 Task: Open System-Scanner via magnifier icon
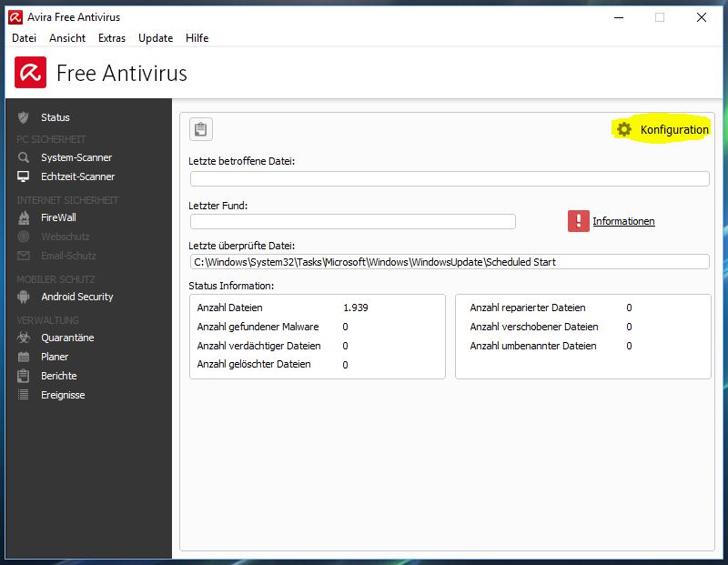coord(24,157)
